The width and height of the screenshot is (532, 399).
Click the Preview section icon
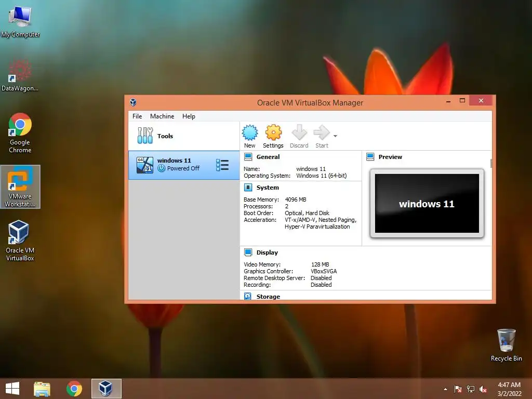(x=370, y=157)
